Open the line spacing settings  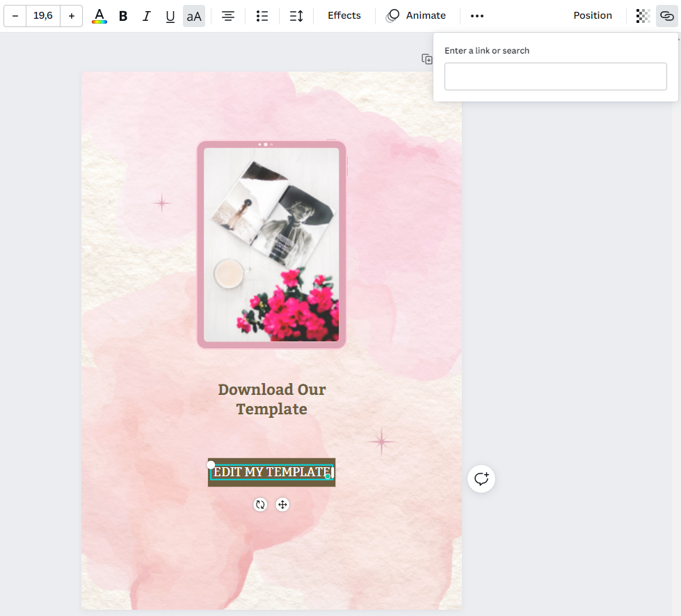(296, 15)
